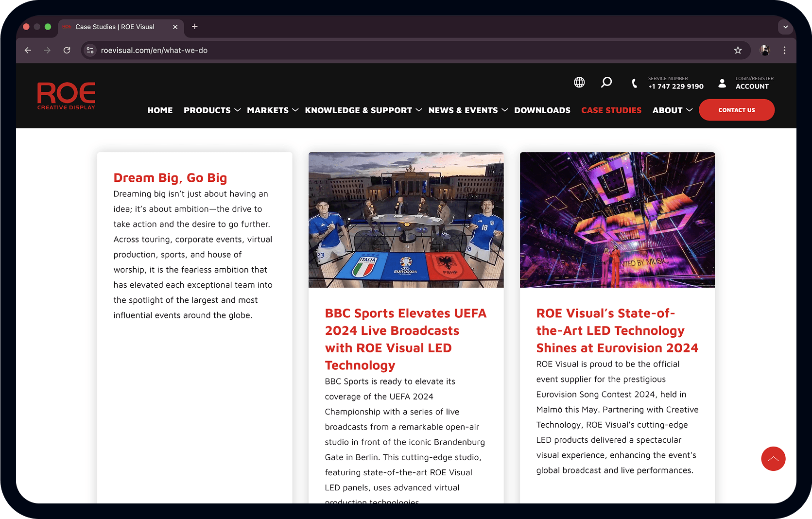Open the About menu
Viewport: 812px width, 519px height.
tap(668, 110)
